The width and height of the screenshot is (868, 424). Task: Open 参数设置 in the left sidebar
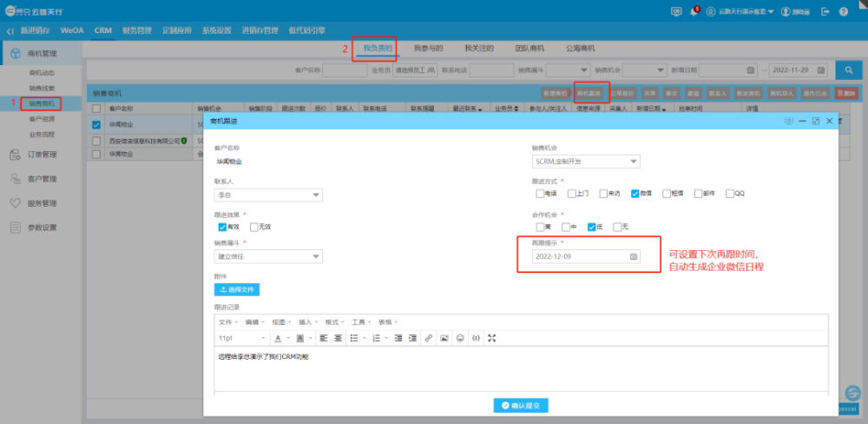click(42, 228)
